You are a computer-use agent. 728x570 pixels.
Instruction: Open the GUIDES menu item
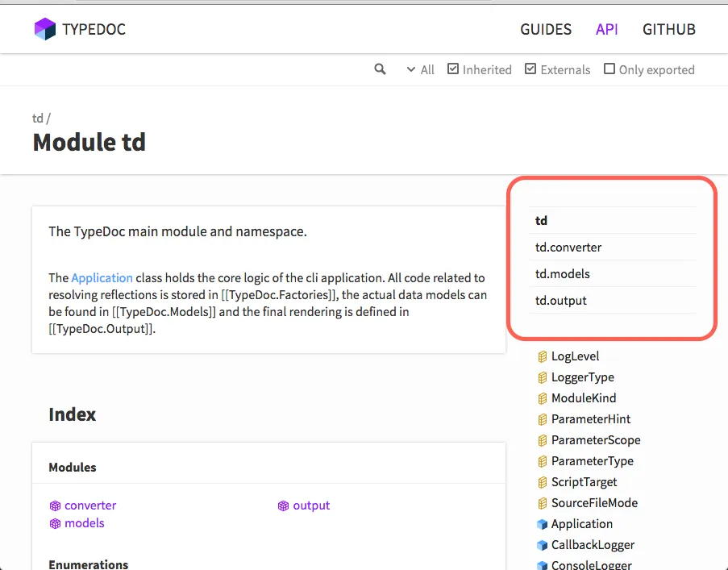tap(546, 29)
